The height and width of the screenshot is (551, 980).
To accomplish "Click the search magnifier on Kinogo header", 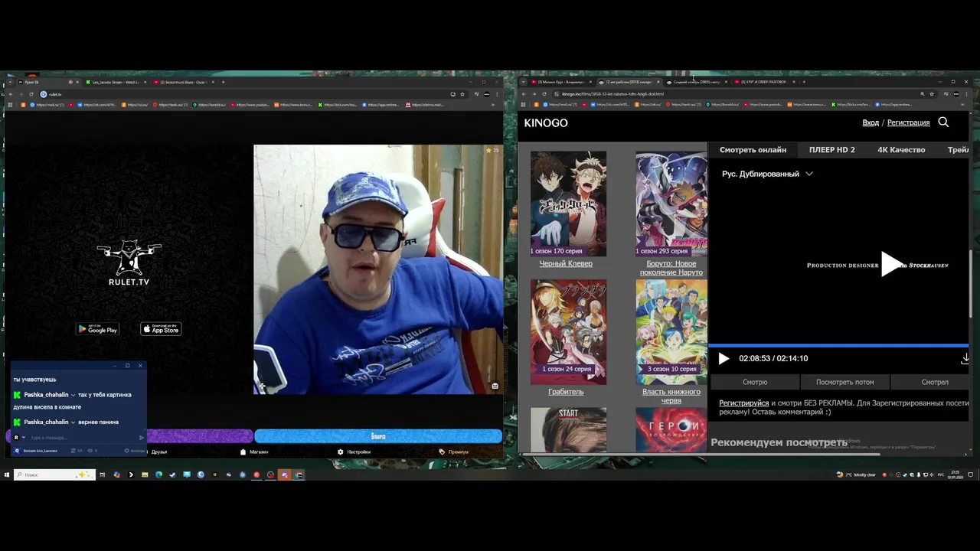I will click(943, 122).
